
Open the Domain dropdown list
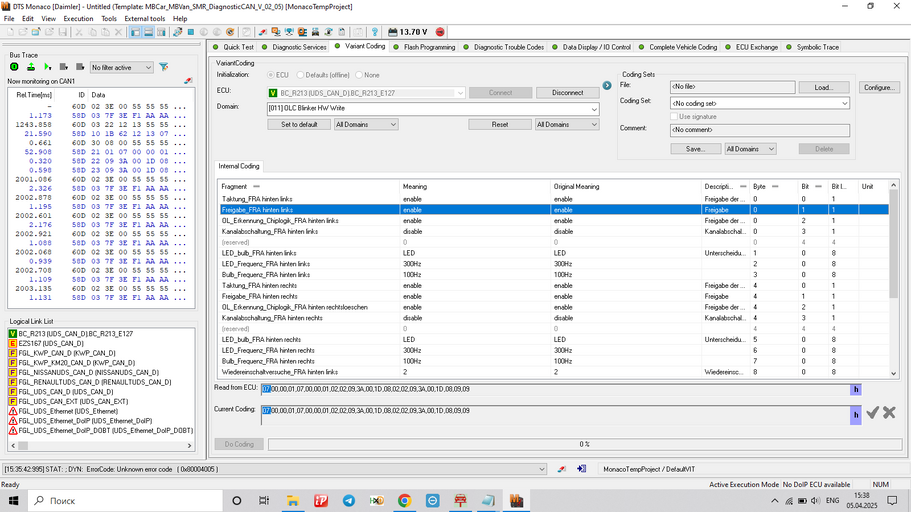[593, 108]
